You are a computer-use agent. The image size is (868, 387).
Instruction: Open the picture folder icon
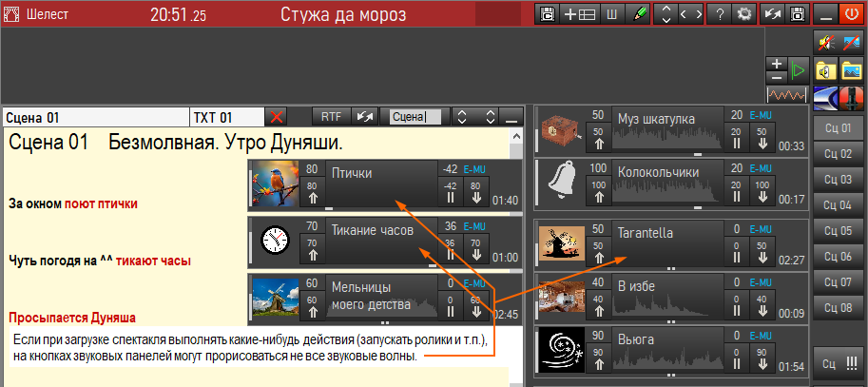point(851,71)
